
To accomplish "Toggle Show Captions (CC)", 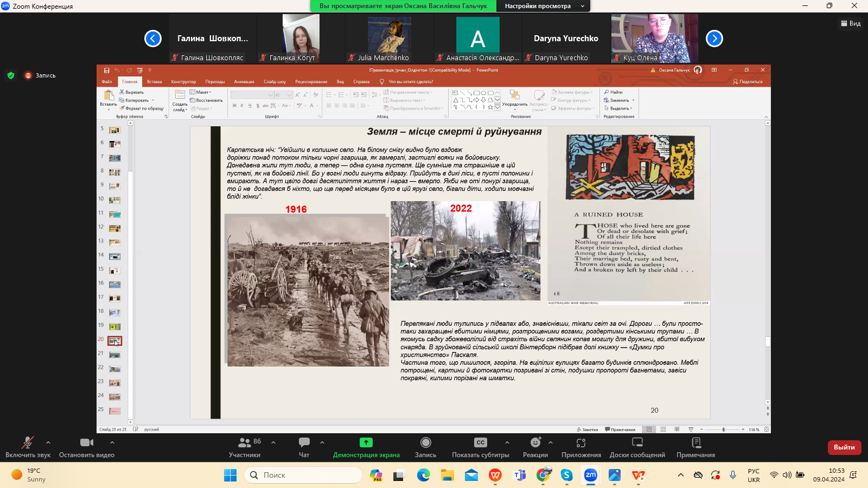I will (480, 443).
